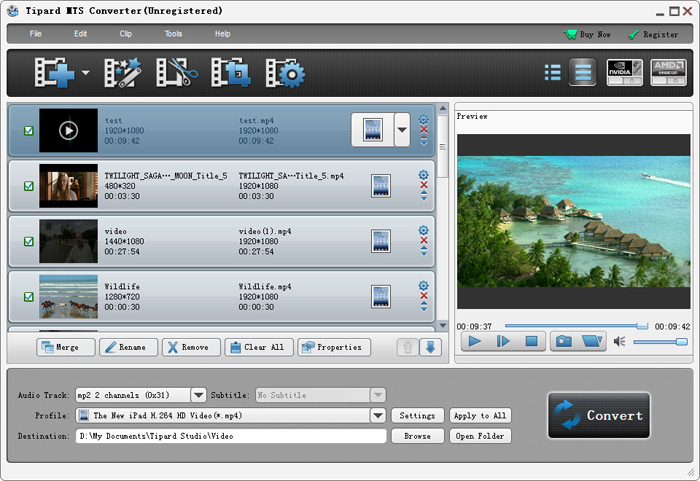Image resolution: width=700 pixels, height=481 pixels.
Task: Click Buy Now cart link
Action: pyautogui.click(x=587, y=34)
